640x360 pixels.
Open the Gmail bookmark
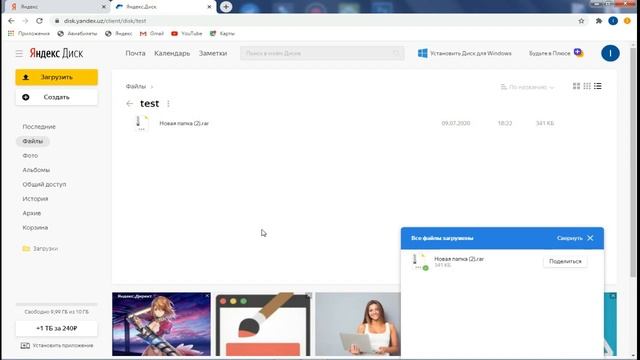[x=151, y=33]
